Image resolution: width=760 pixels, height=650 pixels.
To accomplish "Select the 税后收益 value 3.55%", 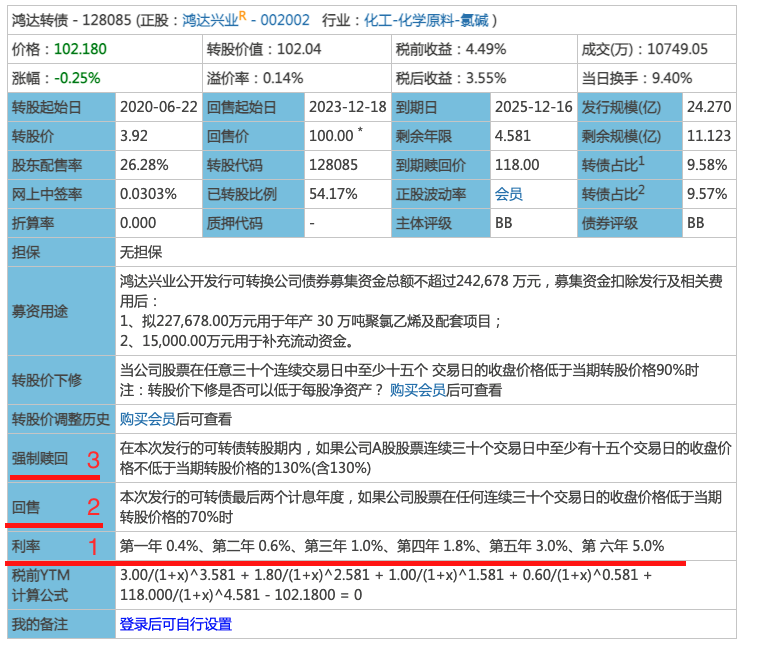I will coord(486,78).
